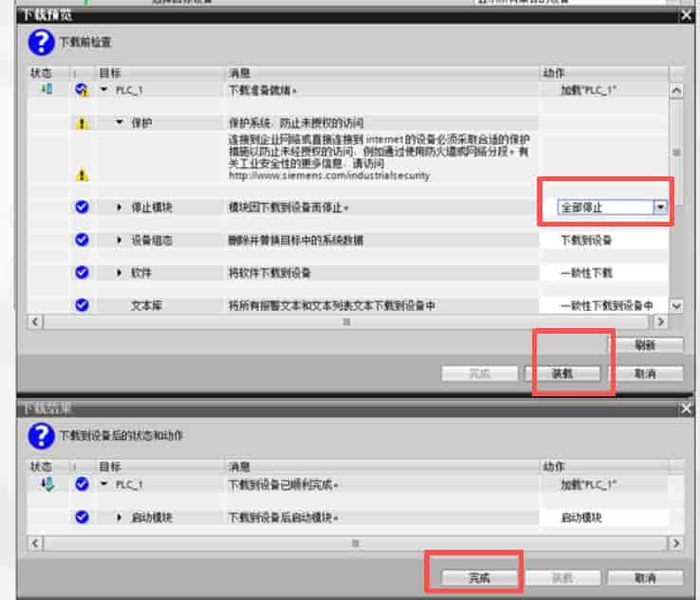Click 取消 in the 下载预览 dialog

click(645, 373)
